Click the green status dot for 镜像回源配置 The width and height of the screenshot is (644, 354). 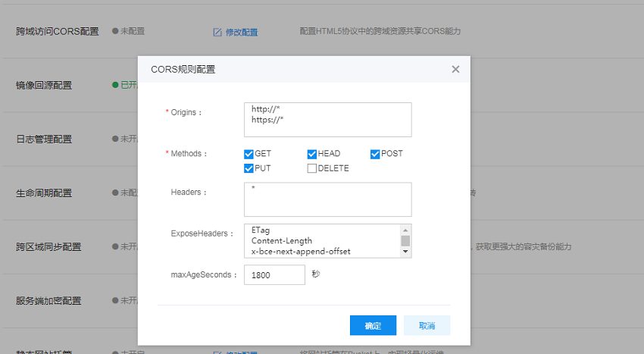(x=115, y=85)
